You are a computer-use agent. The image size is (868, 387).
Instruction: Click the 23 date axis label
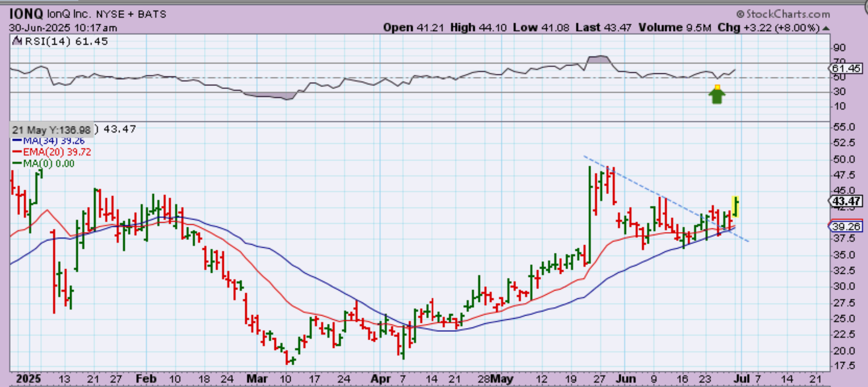[x=705, y=379]
